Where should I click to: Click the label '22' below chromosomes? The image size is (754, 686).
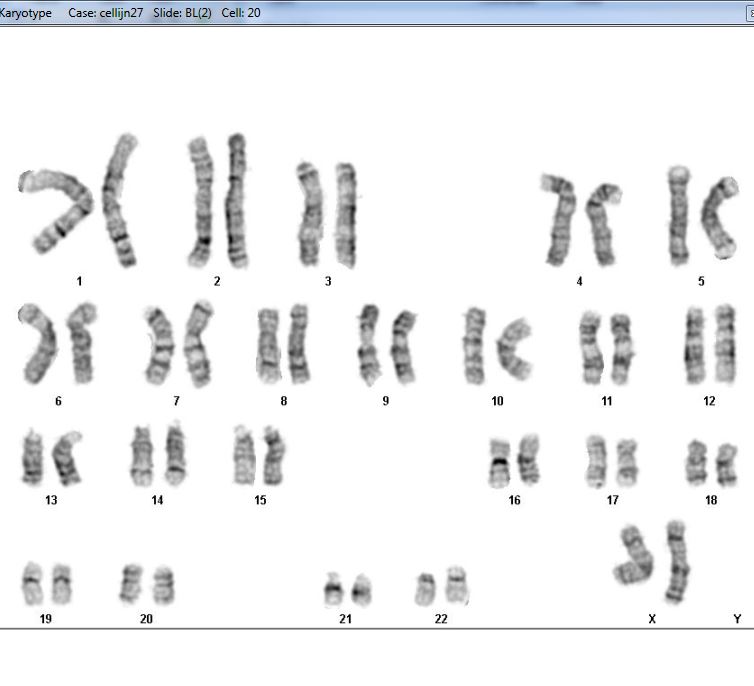[x=441, y=619]
